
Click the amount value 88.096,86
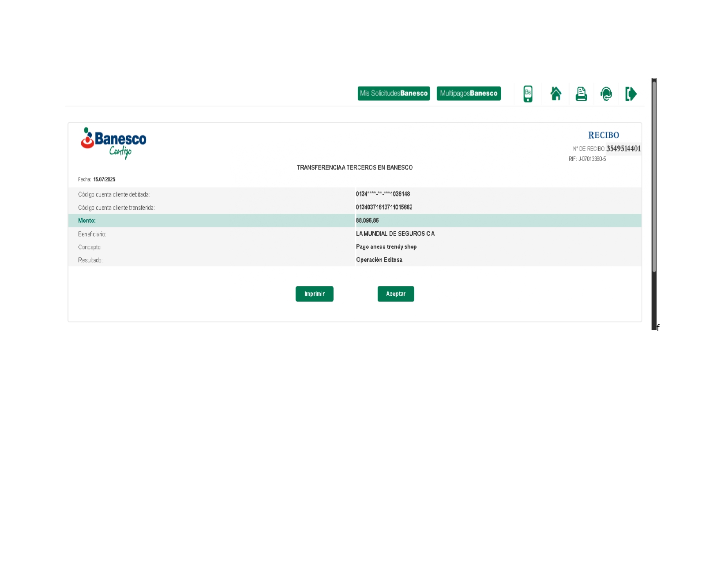point(367,221)
